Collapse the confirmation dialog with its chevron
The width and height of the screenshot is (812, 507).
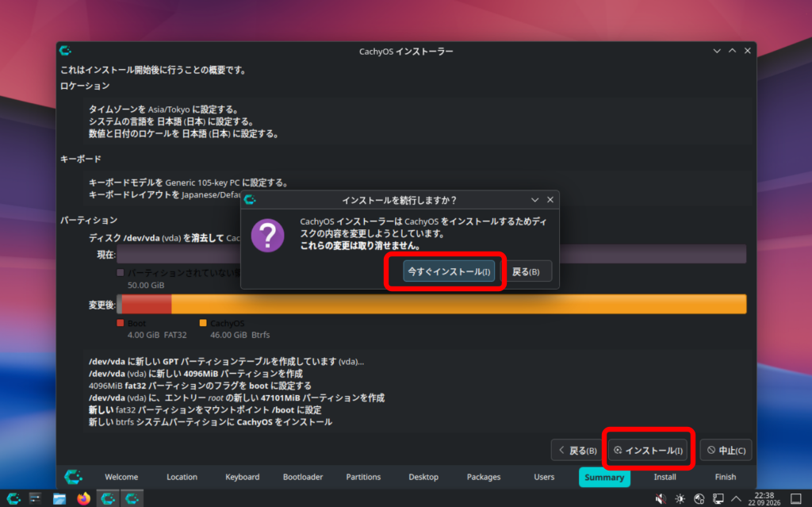(x=535, y=200)
